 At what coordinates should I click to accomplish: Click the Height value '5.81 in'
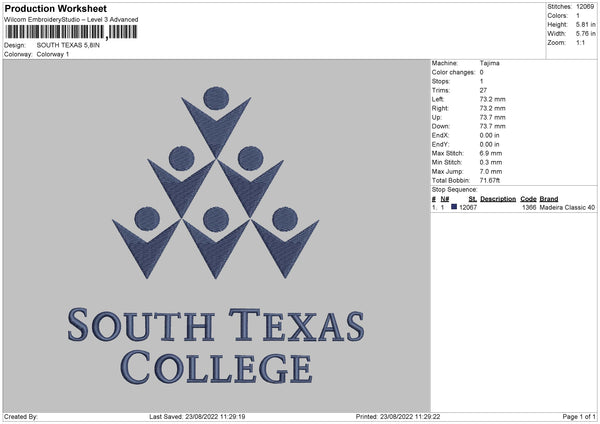[585, 24]
